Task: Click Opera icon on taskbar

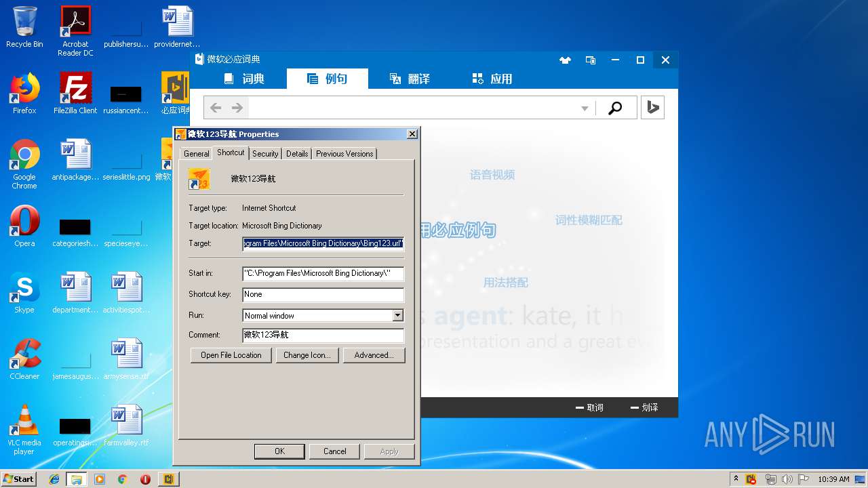Action: point(145,479)
